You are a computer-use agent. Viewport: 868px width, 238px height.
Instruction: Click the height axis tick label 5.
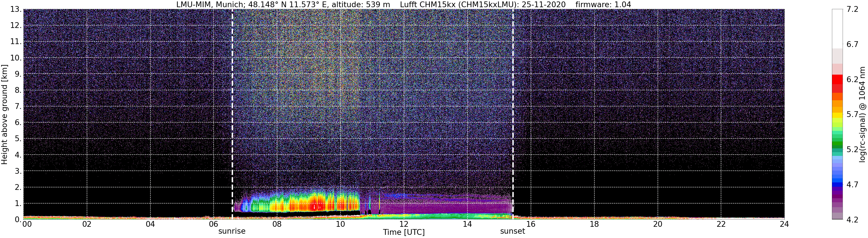[18, 139]
